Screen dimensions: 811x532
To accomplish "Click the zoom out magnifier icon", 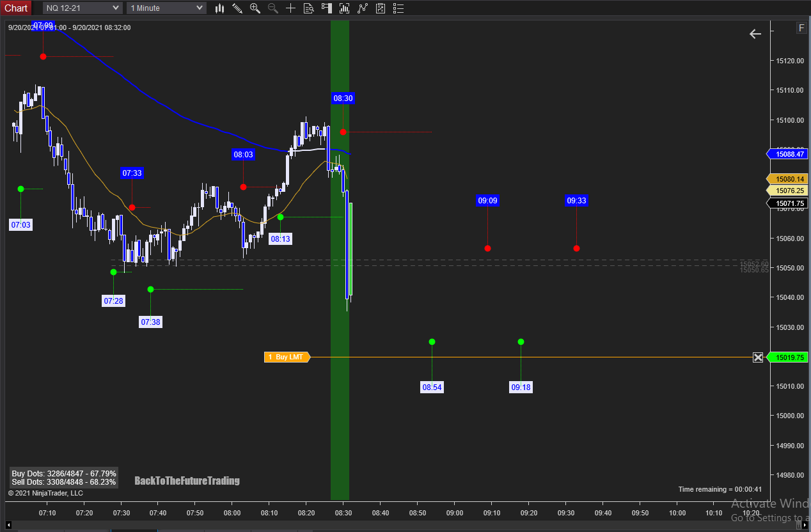I will [273, 8].
